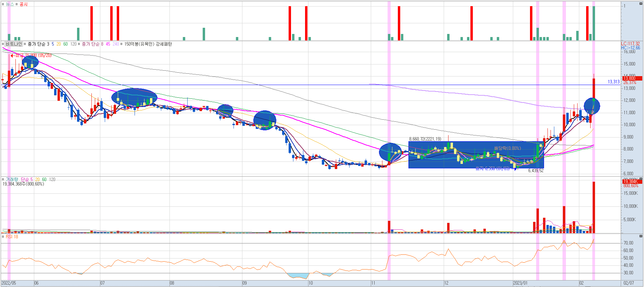Click the 08 month label on date axis
Image resolution: width=644 pixels, height=287 pixels.
(x=172, y=283)
